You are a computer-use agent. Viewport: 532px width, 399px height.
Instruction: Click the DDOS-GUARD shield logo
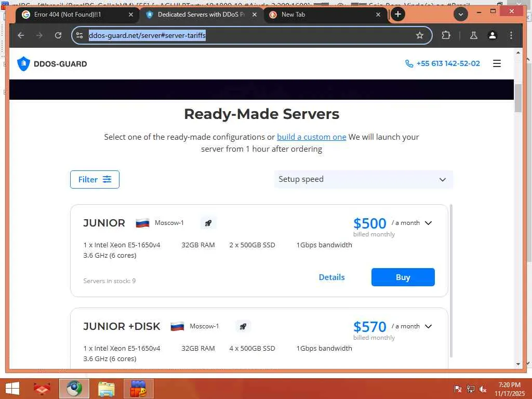[23, 63]
